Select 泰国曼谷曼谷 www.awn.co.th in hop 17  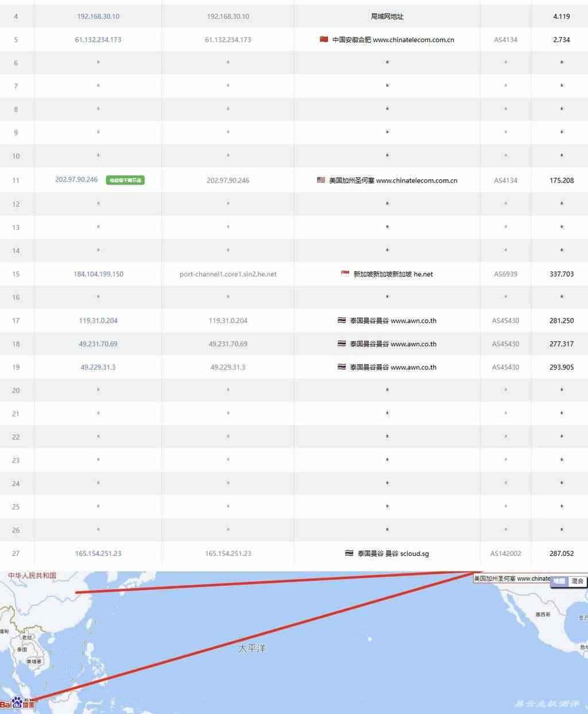pyautogui.click(x=393, y=321)
